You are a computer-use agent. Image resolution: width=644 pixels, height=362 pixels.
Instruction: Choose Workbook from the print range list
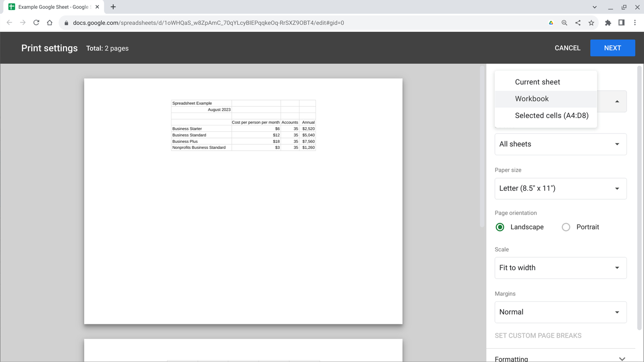tap(532, 98)
